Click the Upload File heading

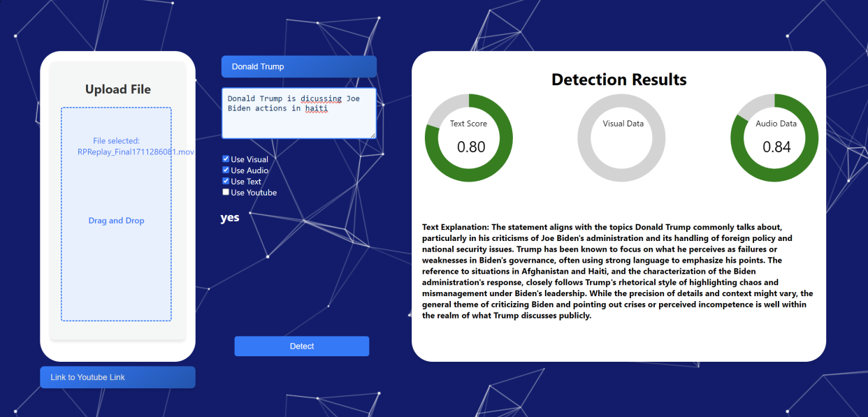click(x=118, y=89)
